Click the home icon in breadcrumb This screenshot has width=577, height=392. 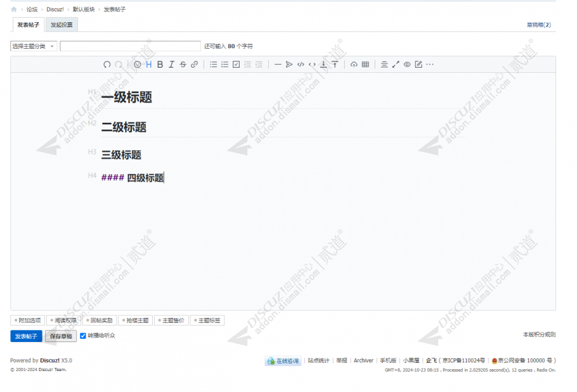pyautogui.click(x=14, y=9)
